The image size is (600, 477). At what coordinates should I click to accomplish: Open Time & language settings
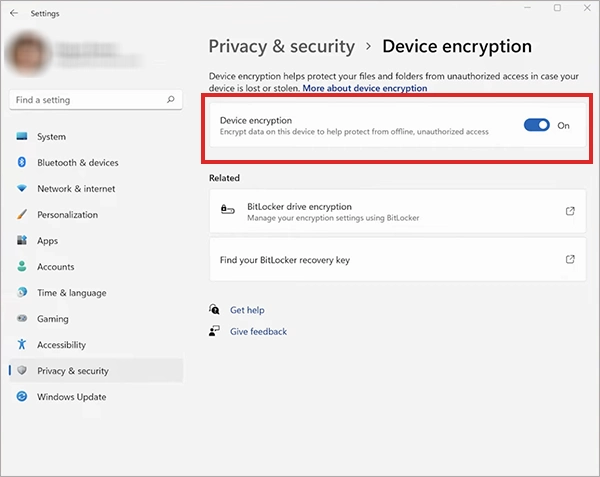pyautogui.click(x=96, y=293)
